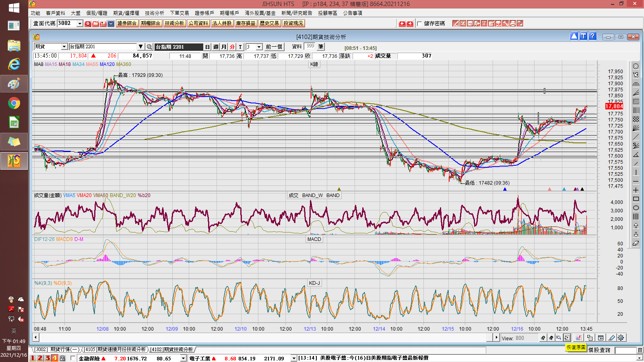Screen dimensions: 644x362
Task: Open the 畫面代碼 3002 dropdown
Action: click(80, 24)
